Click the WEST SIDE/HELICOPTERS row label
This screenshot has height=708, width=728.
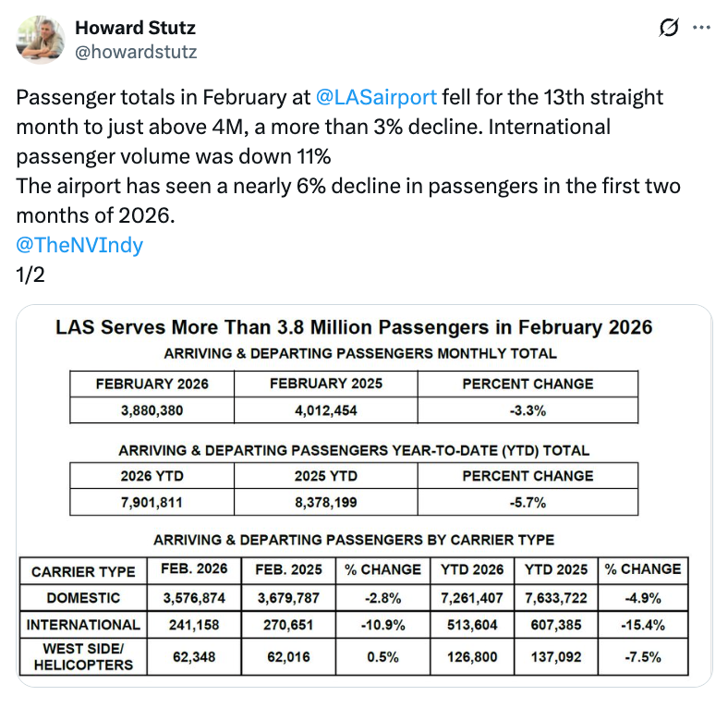coord(83,657)
